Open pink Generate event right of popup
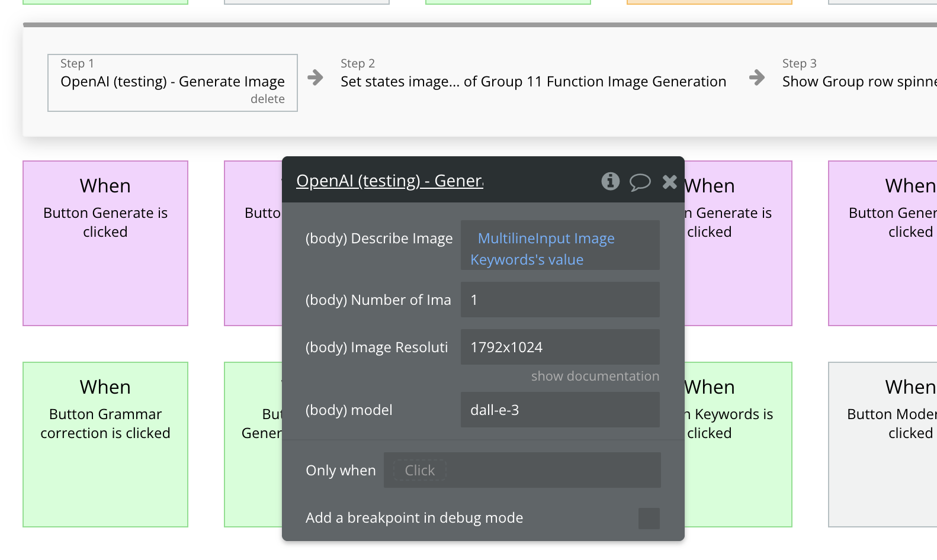 738,243
